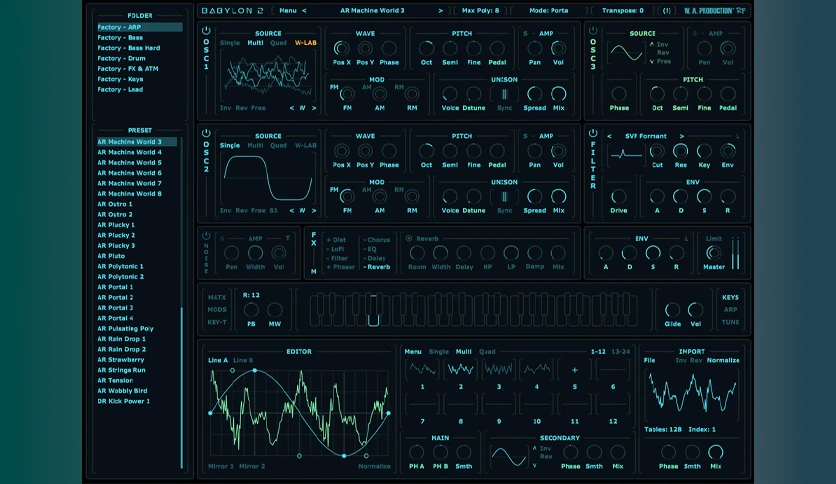Click OSC 2 Detune knob
The height and width of the screenshot is (484, 836).
(473, 197)
